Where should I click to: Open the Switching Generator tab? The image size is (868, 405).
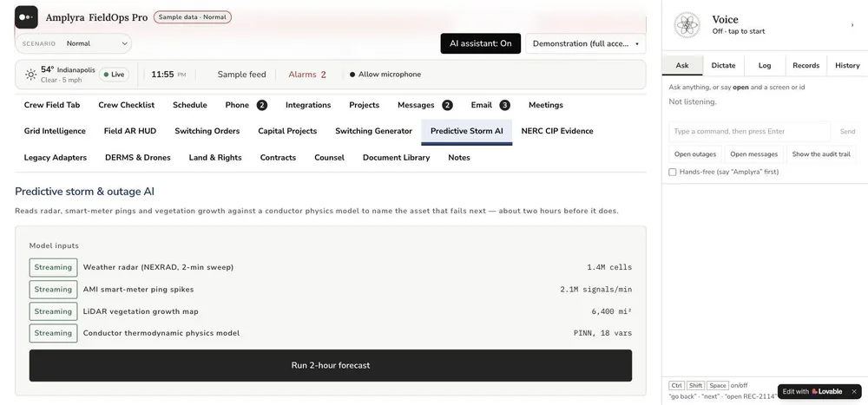point(373,131)
